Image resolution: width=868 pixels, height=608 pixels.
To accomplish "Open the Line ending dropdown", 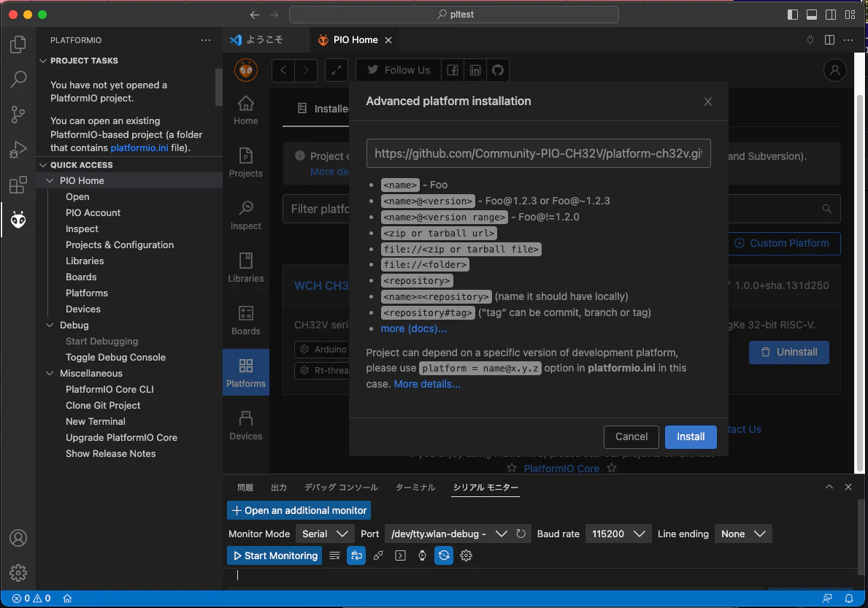I will coord(743,534).
